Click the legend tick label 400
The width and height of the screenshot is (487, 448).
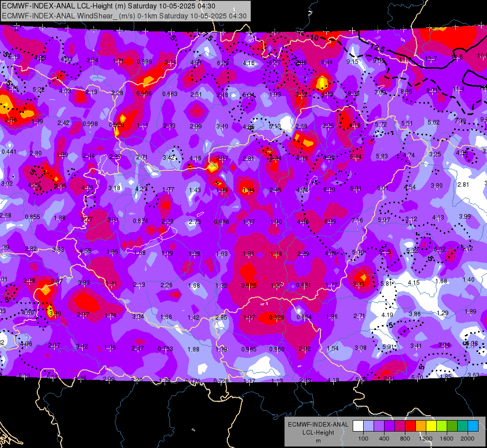click(x=384, y=439)
